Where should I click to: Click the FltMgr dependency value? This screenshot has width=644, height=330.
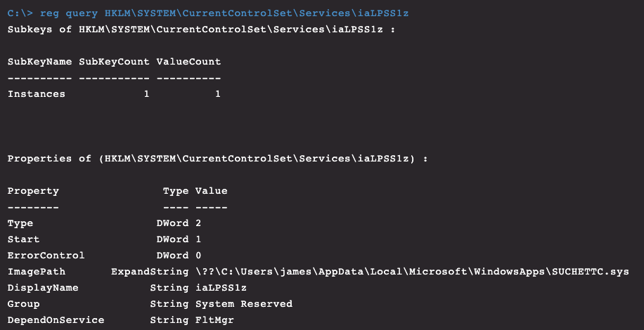tap(214, 320)
